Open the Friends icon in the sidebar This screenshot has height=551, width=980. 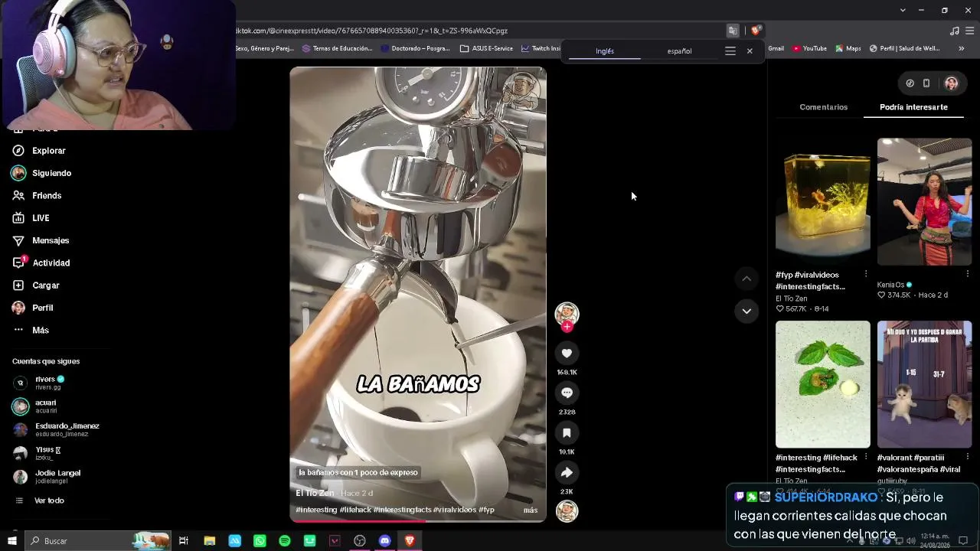[18, 195]
